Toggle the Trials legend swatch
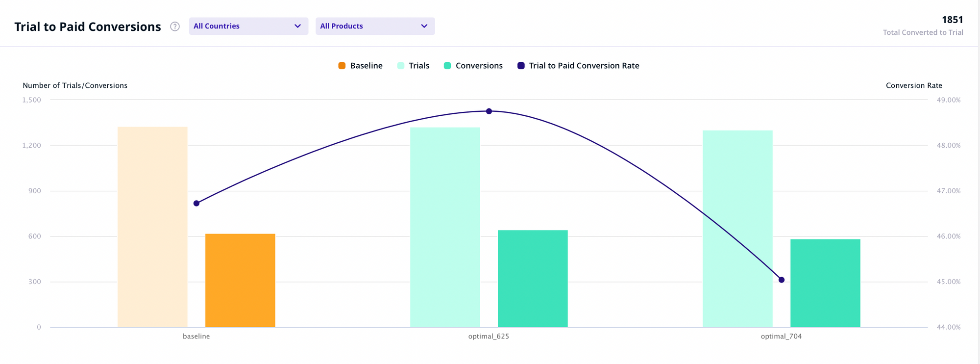 401,66
